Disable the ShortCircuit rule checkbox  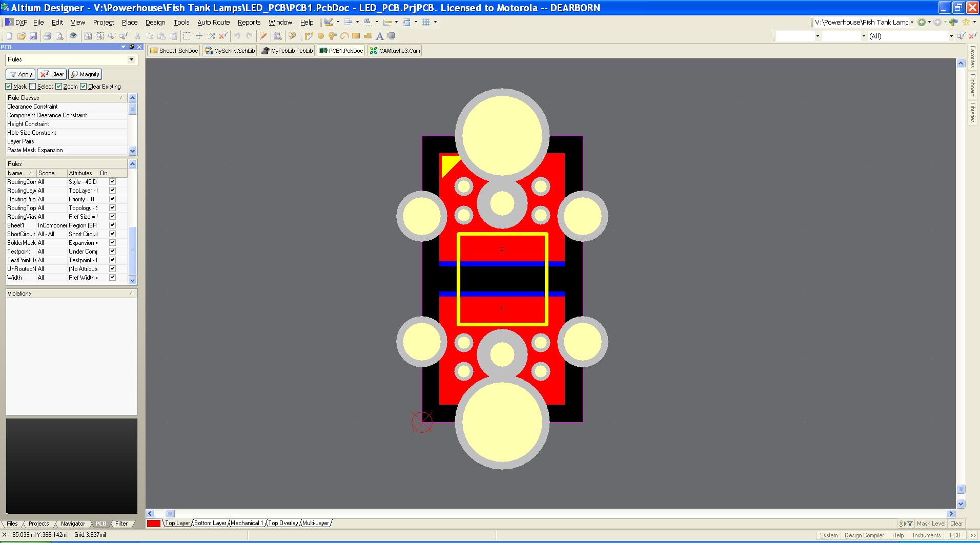tap(112, 234)
